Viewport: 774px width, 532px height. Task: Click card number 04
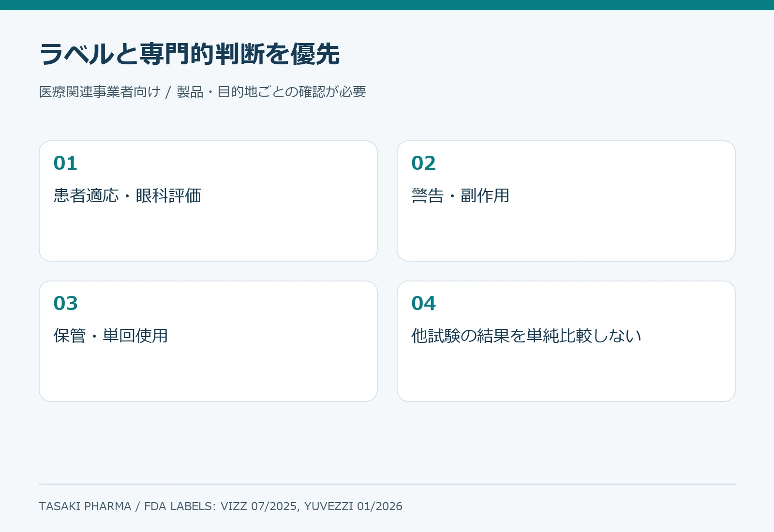[x=424, y=303]
